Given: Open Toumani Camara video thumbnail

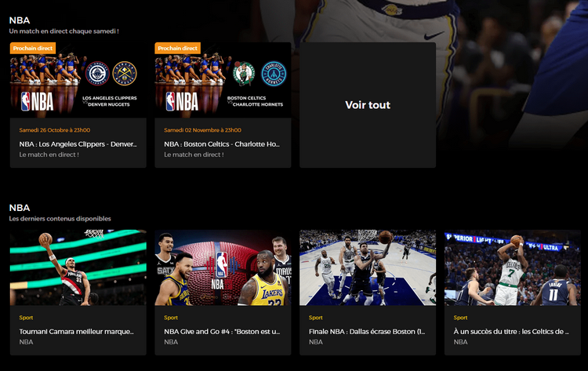Looking at the screenshot, I should coord(78,267).
